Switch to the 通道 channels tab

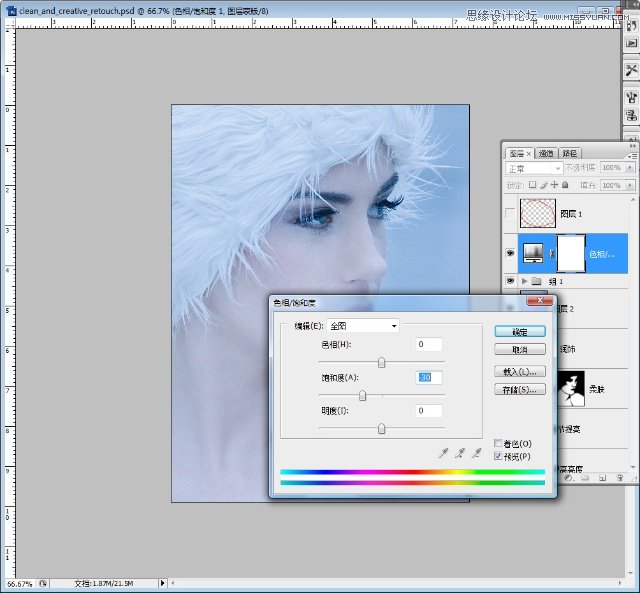(546, 153)
